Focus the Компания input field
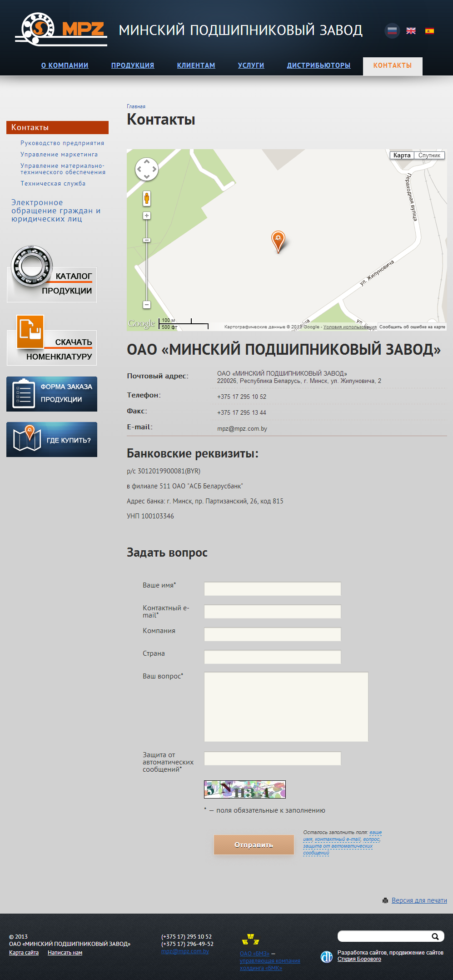 273,634
